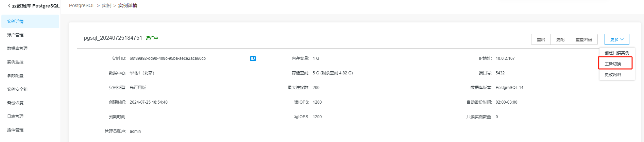Navigate to 备份恢复 in the sidebar
Screen dimensions: 644x142
point(15,103)
